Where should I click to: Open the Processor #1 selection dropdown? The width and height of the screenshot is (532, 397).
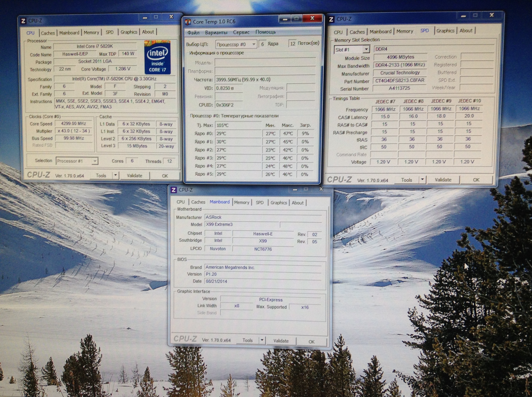tap(95, 161)
